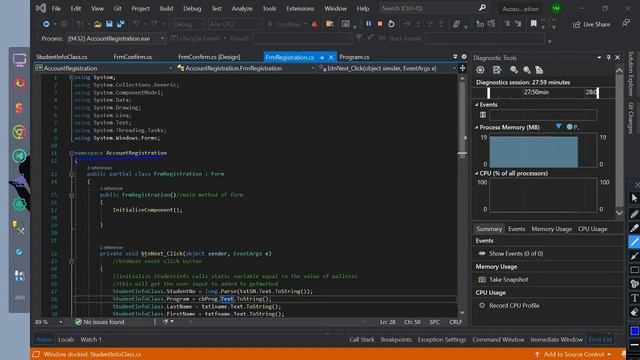Close the FrmRegistration.cs tab
640x360 pixels.
(331, 58)
